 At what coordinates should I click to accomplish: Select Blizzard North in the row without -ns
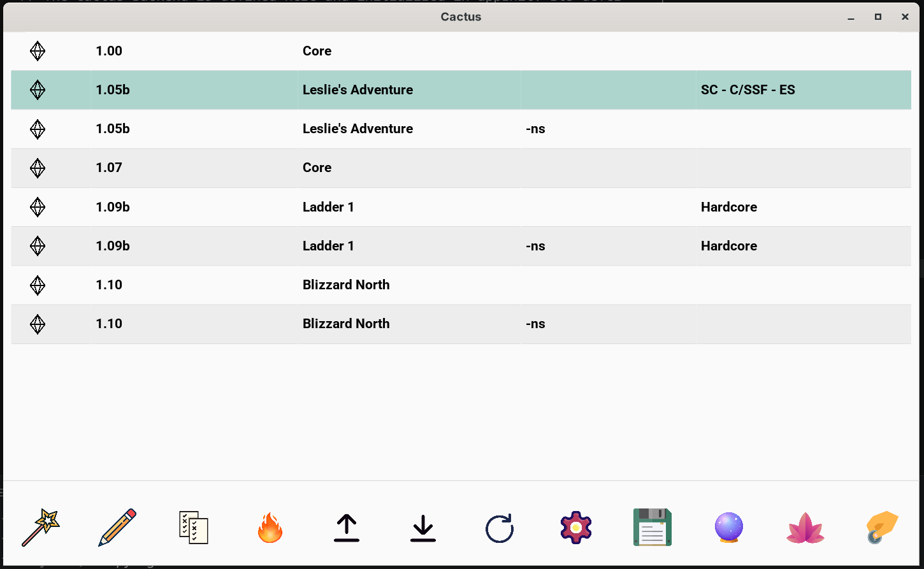(x=346, y=285)
